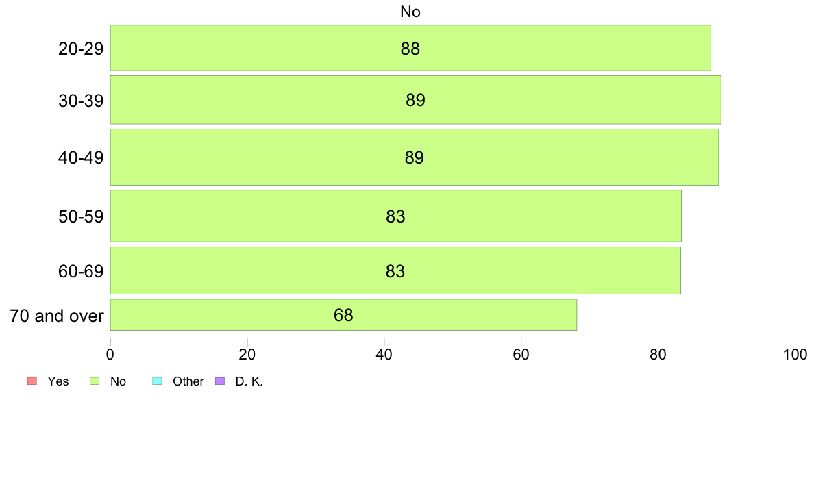Click the 100 tick on x-axis
The height and width of the screenshot is (504, 814).
795,355
